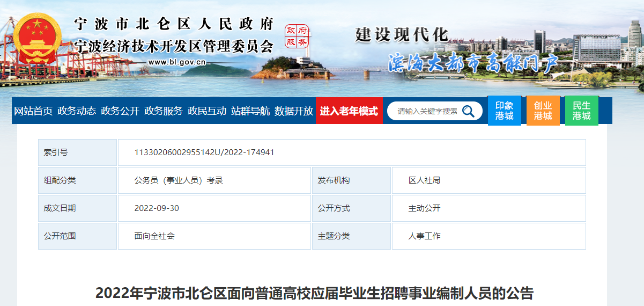Click the 公务员（事业人员）考录 value
The image size is (644, 306).
click(x=179, y=180)
